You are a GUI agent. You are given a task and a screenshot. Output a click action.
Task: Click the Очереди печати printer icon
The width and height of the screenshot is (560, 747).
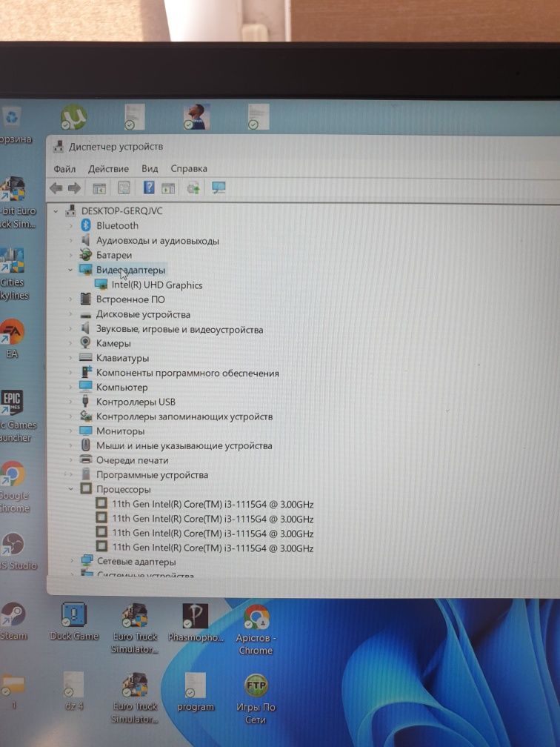pyautogui.click(x=86, y=459)
